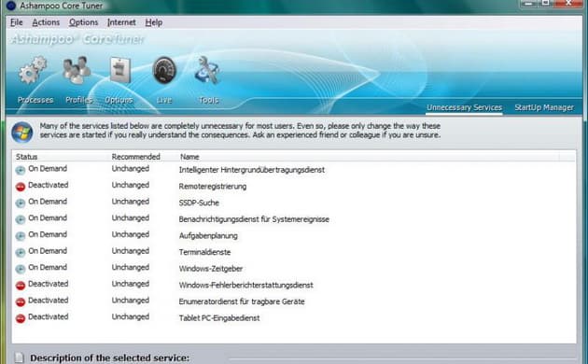
Task: Select the Profiles label
Action: pyautogui.click(x=78, y=100)
